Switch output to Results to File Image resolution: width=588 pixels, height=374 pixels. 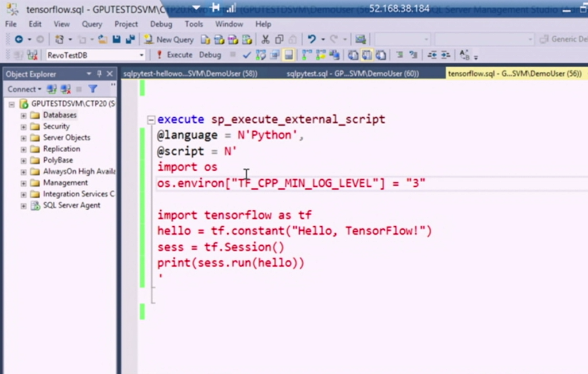pyautogui.click(x=381, y=55)
